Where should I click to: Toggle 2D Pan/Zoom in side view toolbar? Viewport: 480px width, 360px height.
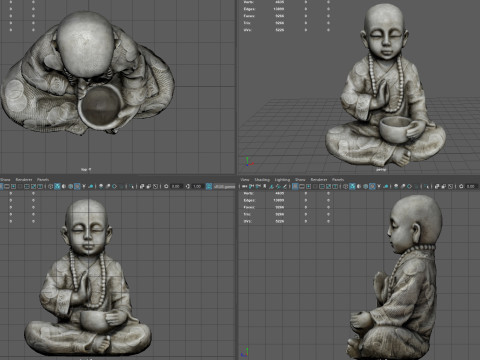pyautogui.click(x=278, y=186)
